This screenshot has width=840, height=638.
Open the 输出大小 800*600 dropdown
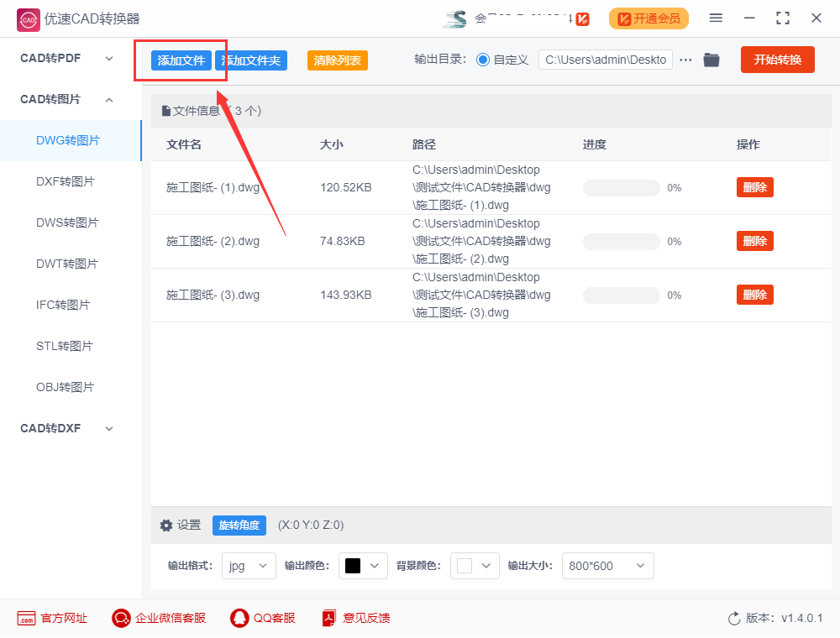(607, 566)
